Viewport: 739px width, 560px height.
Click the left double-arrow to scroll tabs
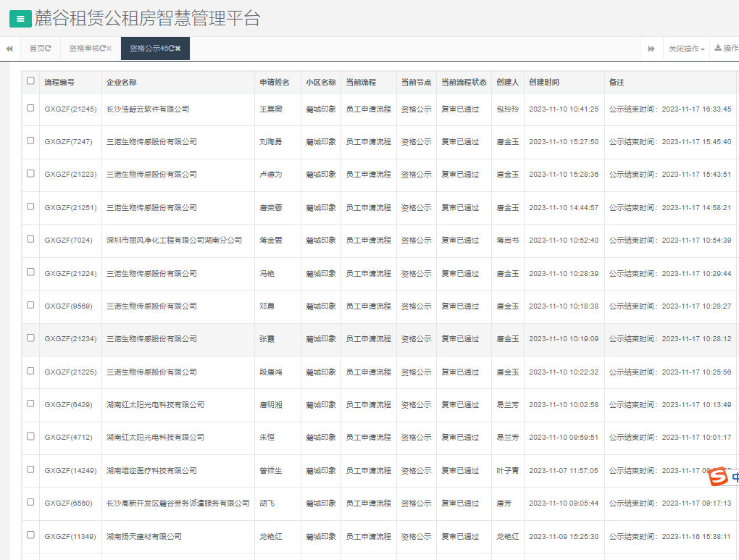pyautogui.click(x=9, y=49)
